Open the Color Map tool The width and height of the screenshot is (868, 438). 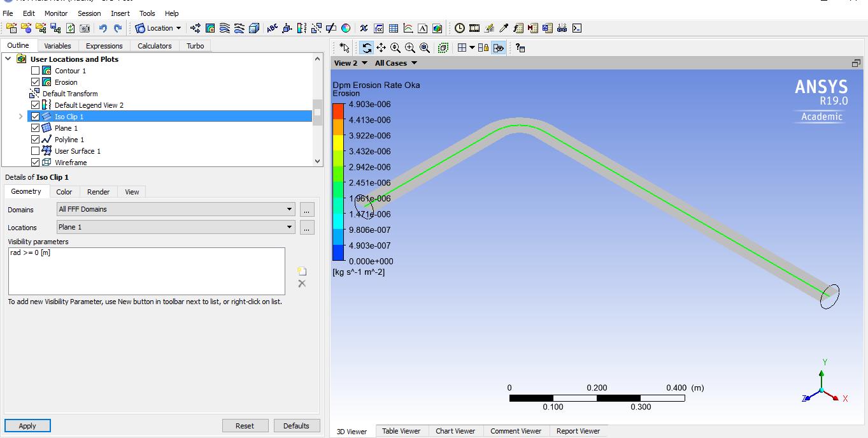[346, 28]
